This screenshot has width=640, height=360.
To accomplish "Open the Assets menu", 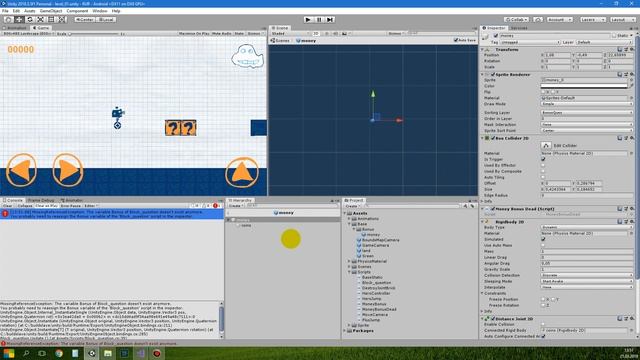I will tap(29, 11).
